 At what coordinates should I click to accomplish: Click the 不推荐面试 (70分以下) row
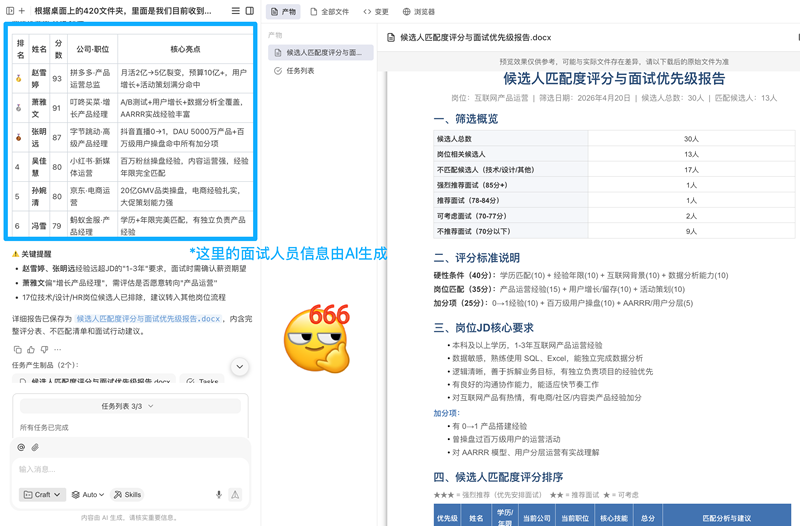pos(614,231)
